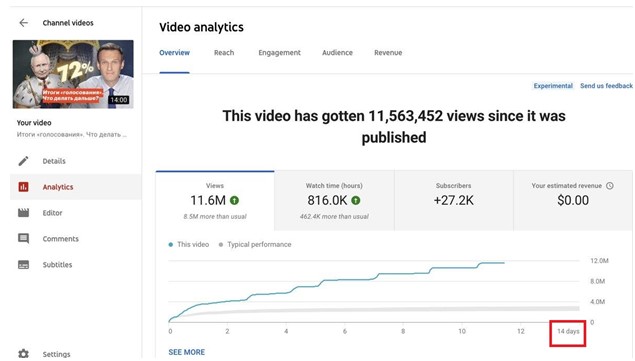Click the video title text under Your video
This screenshot has width=635, height=361.
click(x=71, y=135)
